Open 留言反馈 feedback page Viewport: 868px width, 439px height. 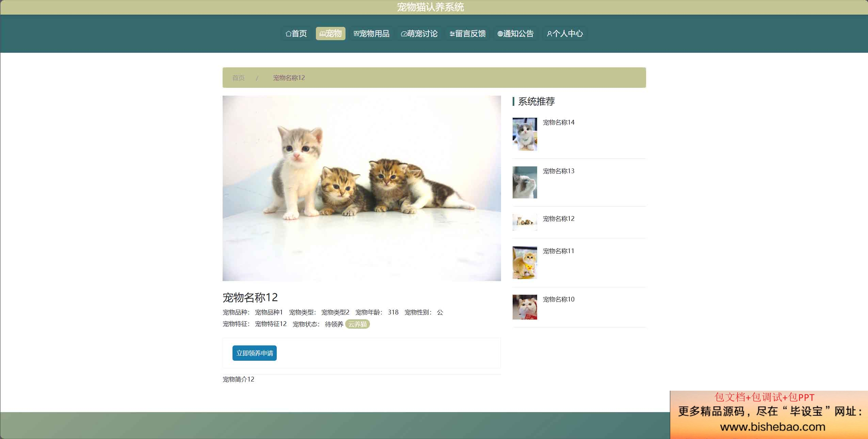pyautogui.click(x=468, y=34)
